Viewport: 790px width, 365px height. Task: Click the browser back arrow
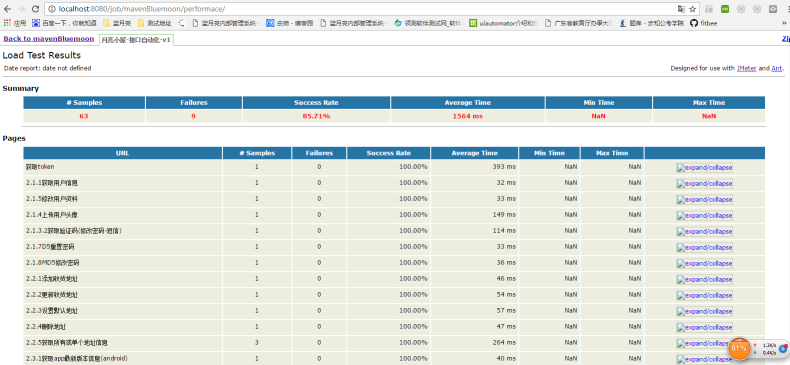tap(8, 9)
